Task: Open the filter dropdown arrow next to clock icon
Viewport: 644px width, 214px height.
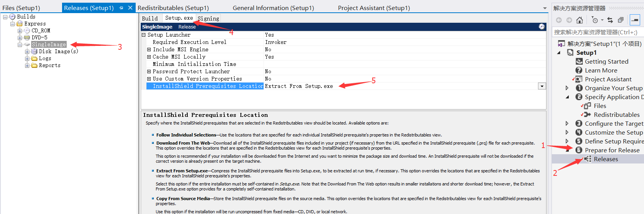Action: [x=602, y=20]
